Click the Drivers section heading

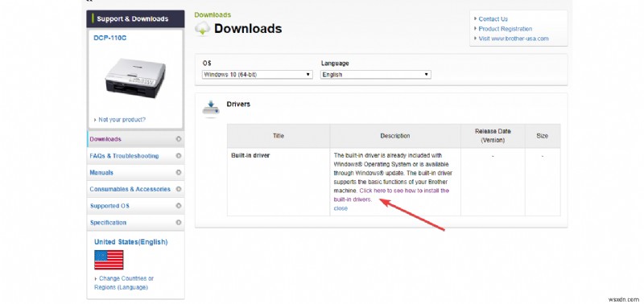(x=238, y=105)
